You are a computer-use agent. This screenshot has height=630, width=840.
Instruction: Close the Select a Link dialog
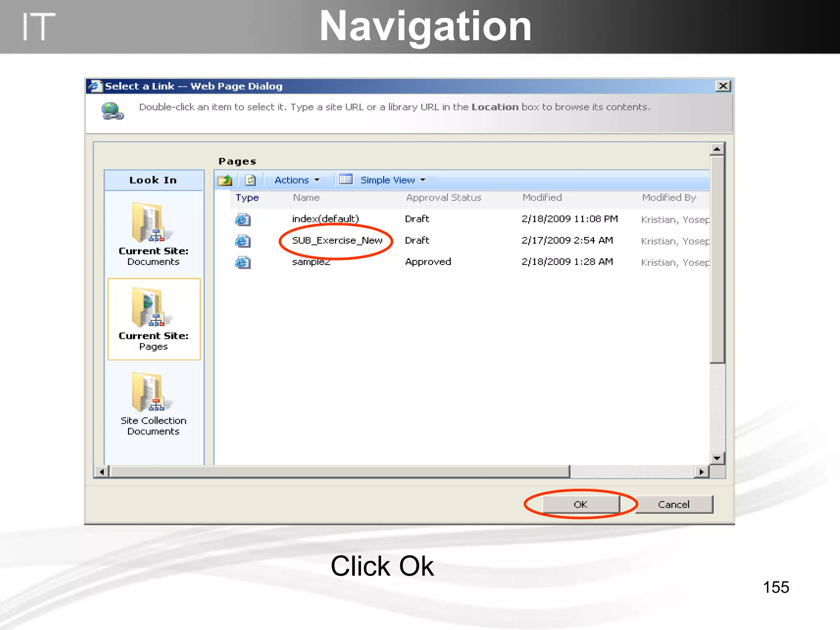click(x=723, y=86)
